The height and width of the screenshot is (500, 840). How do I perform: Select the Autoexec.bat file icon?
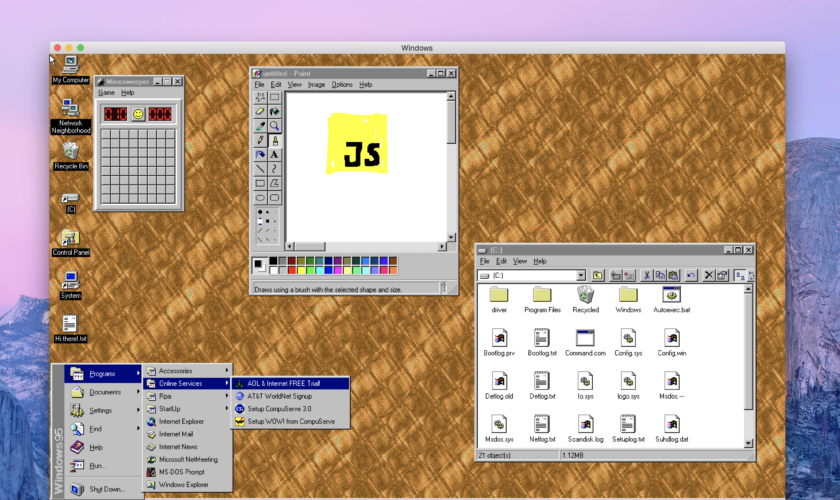click(671, 294)
